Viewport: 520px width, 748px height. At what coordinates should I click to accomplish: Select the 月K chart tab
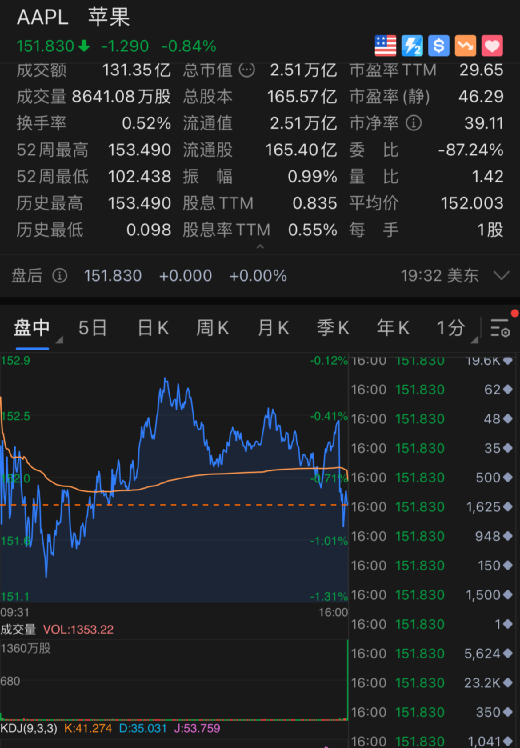[x=273, y=328]
